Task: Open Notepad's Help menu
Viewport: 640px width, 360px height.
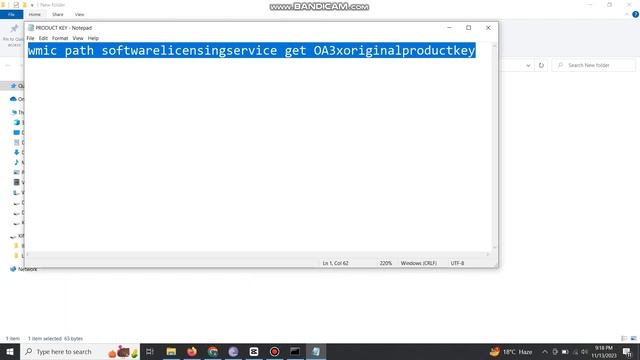Action: 93,38
